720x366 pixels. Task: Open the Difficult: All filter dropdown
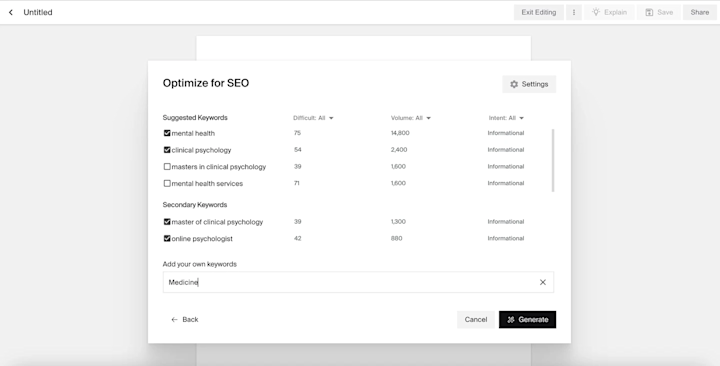pyautogui.click(x=313, y=118)
